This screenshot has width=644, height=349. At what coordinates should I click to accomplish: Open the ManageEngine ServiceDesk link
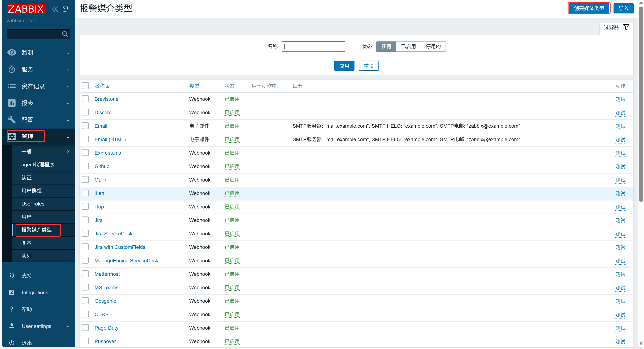point(126,260)
